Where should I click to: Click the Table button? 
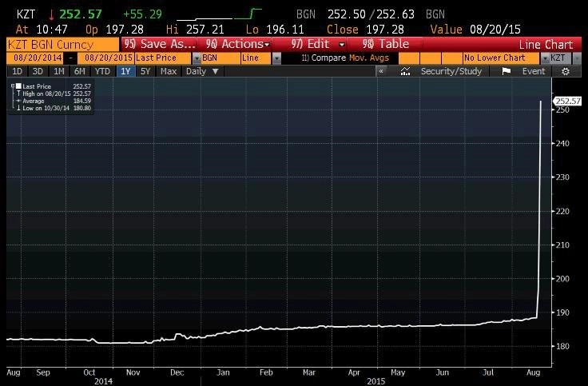tap(386, 44)
